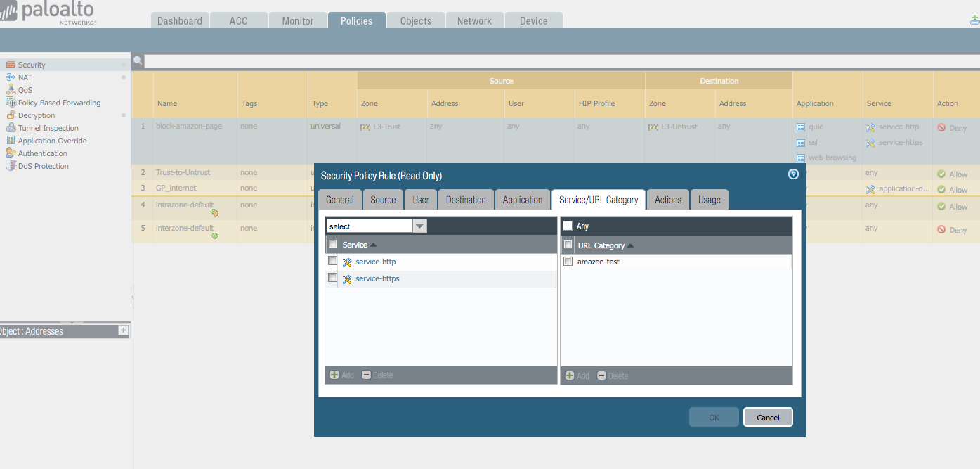Open the Application dialog tab
Viewport: 980px width, 469px height.
pyautogui.click(x=523, y=200)
